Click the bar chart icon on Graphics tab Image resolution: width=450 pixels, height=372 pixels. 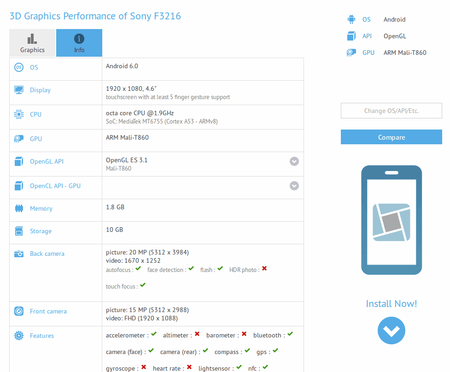pos(32,39)
